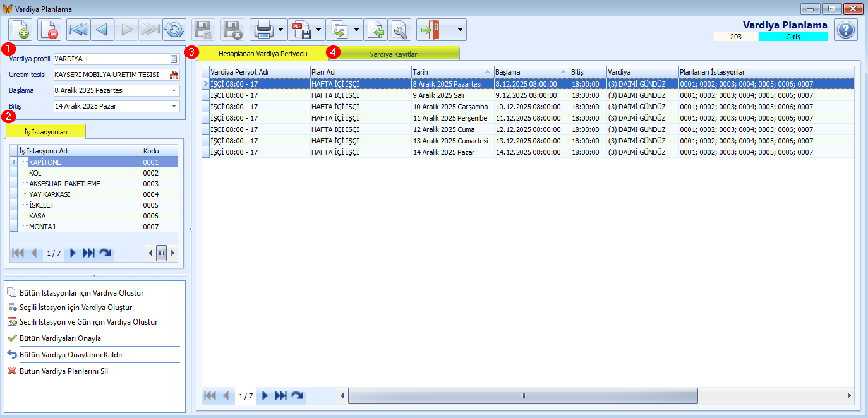The height and width of the screenshot is (418, 868).
Task: Sort by the Tarih column header
Action: 452,72
